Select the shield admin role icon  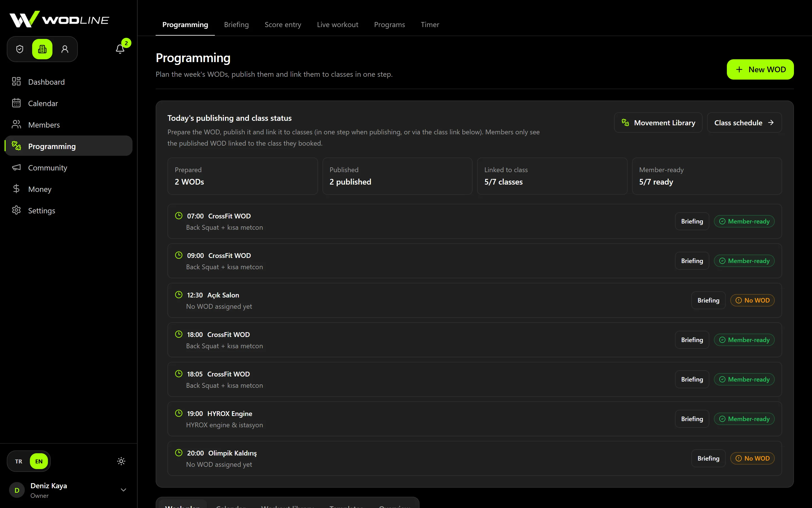(x=20, y=49)
